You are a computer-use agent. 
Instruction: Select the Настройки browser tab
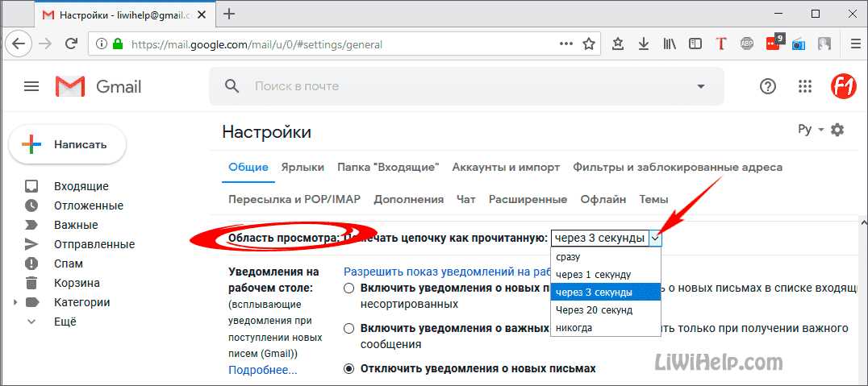pyautogui.click(x=124, y=15)
